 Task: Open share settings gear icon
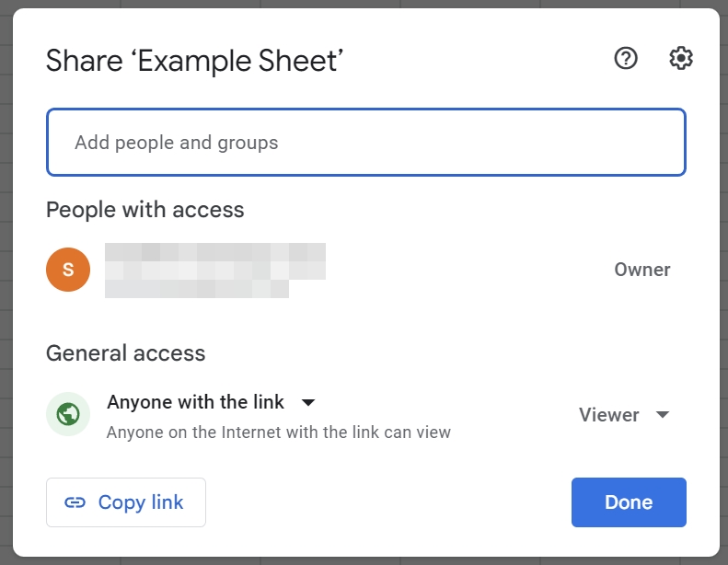[680, 59]
